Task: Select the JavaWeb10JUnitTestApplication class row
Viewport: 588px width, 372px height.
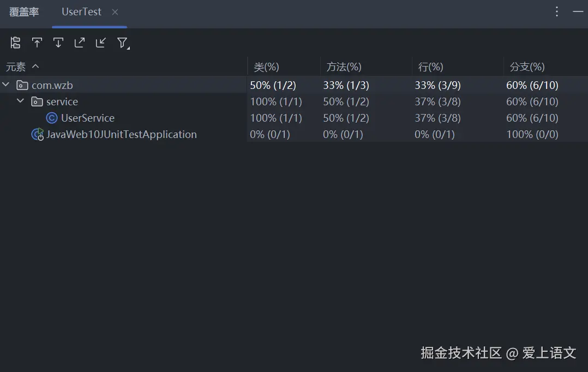Action: 121,134
